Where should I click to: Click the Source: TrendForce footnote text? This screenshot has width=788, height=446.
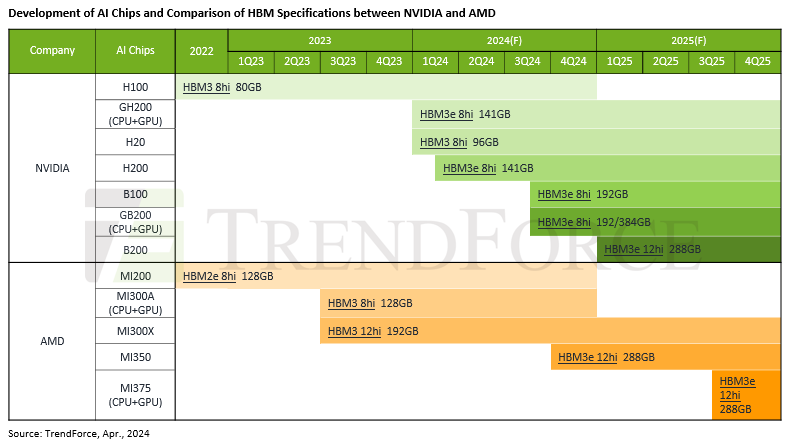[x=82, y=433]
